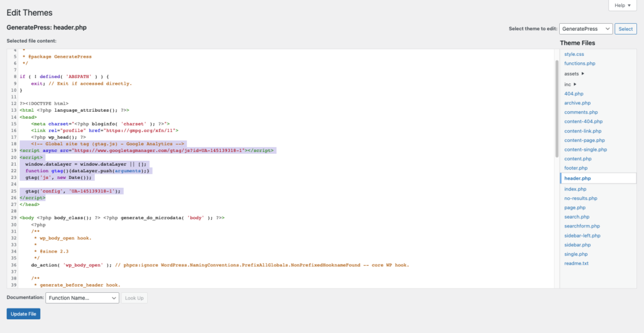This screenshot has width=644, height=333.
Task: Open search.php theme file
Action: [577, 217]
